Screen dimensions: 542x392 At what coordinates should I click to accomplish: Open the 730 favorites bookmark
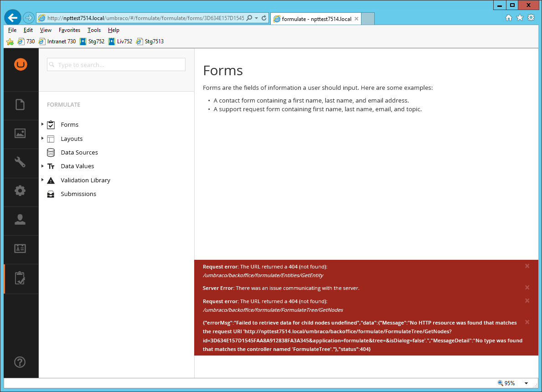pyautogui.click(x=26, y=41)
